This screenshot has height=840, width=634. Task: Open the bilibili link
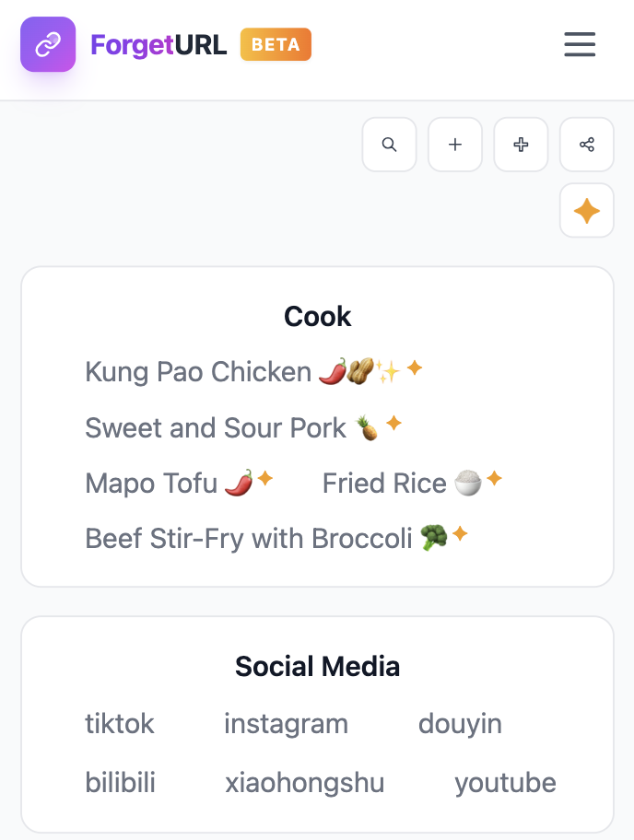pyautogui.click(x=120, y=782)
